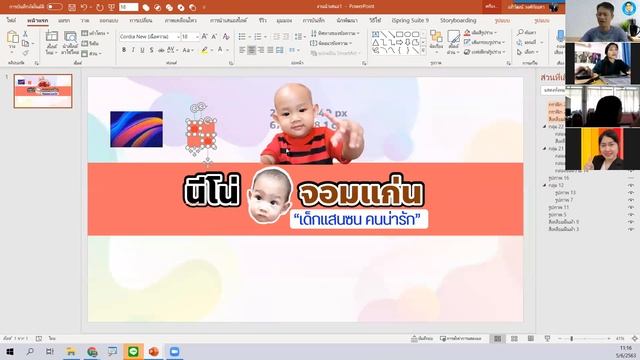Image resolution: width=640 pixels, height=360 pixels.
Task: Open the Arrange dropdown
Action: click(x=436, y=41)
